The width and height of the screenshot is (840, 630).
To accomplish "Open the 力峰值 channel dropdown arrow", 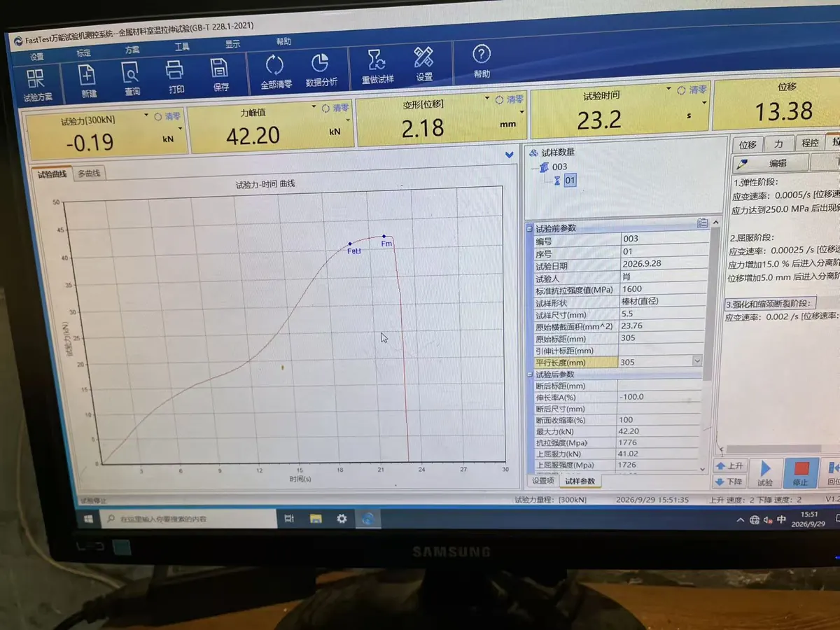I will coord(314,108).
